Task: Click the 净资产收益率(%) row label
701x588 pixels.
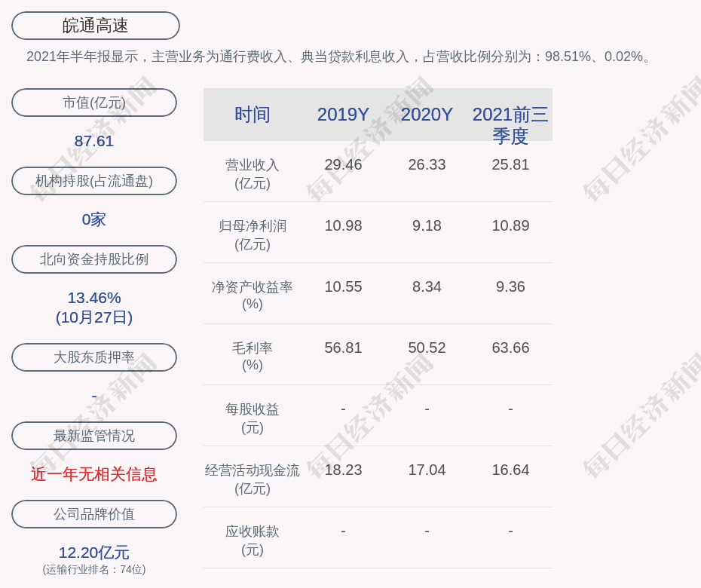Action: [253, 296]
